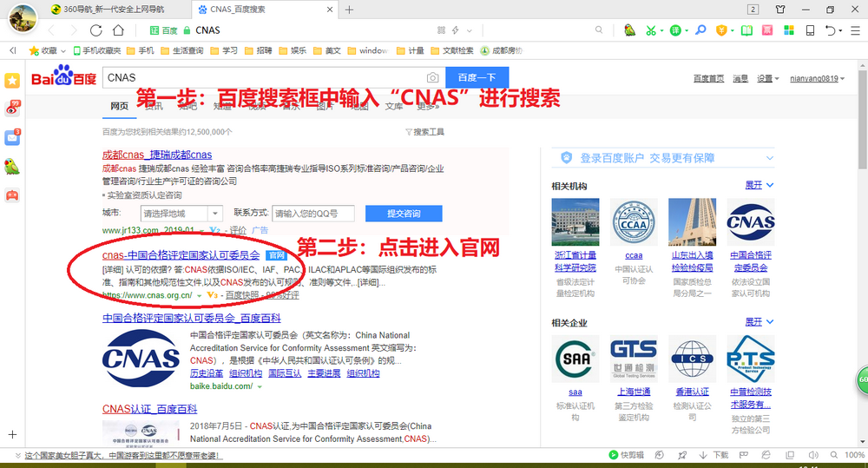Screen dimensions: 868x468
Task: Click the 快剪辑 status bar icon
Action: tap(626, 455)
